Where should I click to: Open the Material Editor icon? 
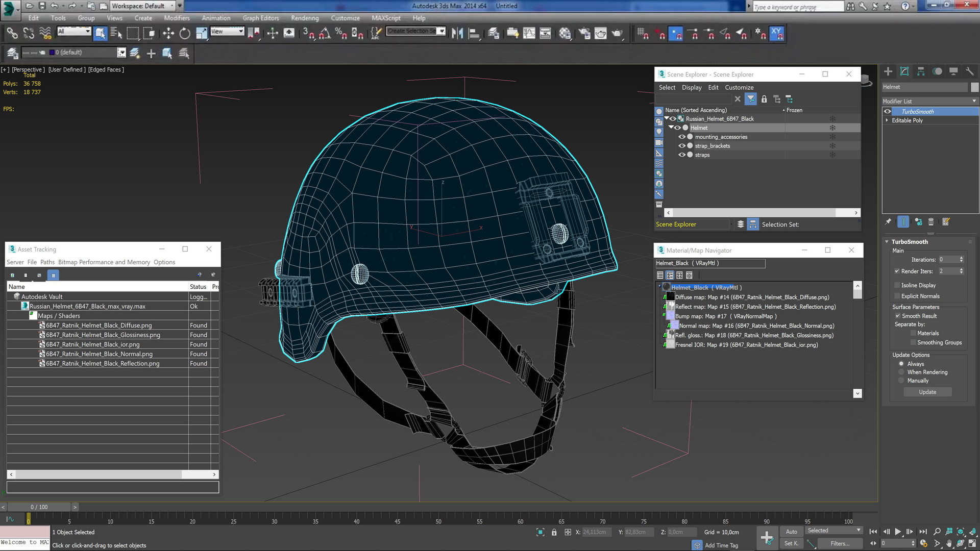pyautogui.click(x=565, y=34)
